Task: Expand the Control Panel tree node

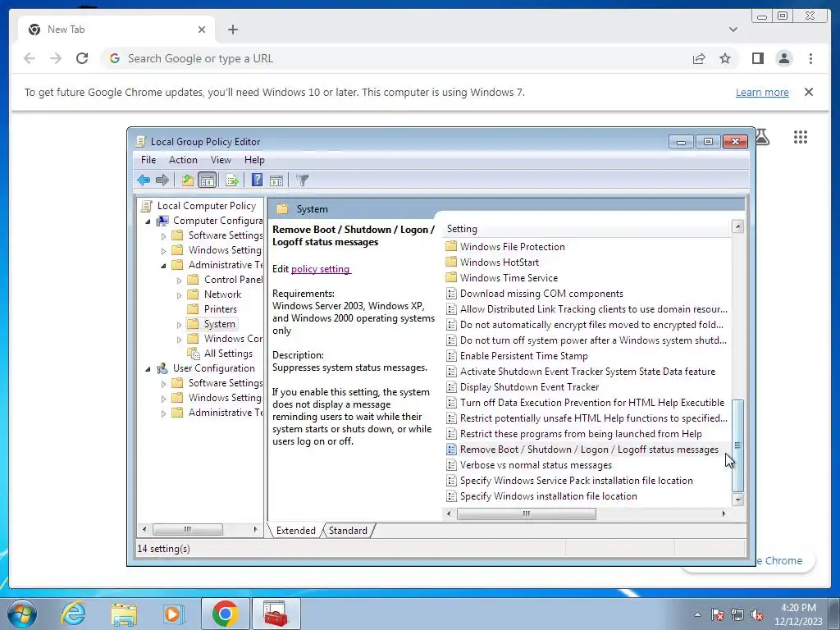Action: coord(180,281)
